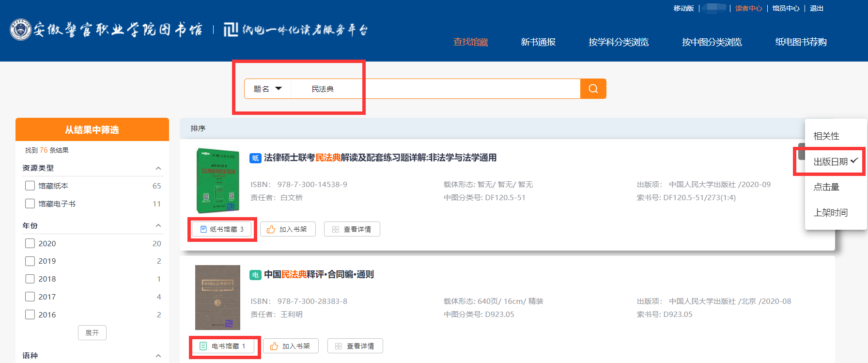Image resolution: width=868 pixels, height=363 pixels.
Task: Click the 展开 button under years
Action: pyautogui.click(x=92, y=333)
